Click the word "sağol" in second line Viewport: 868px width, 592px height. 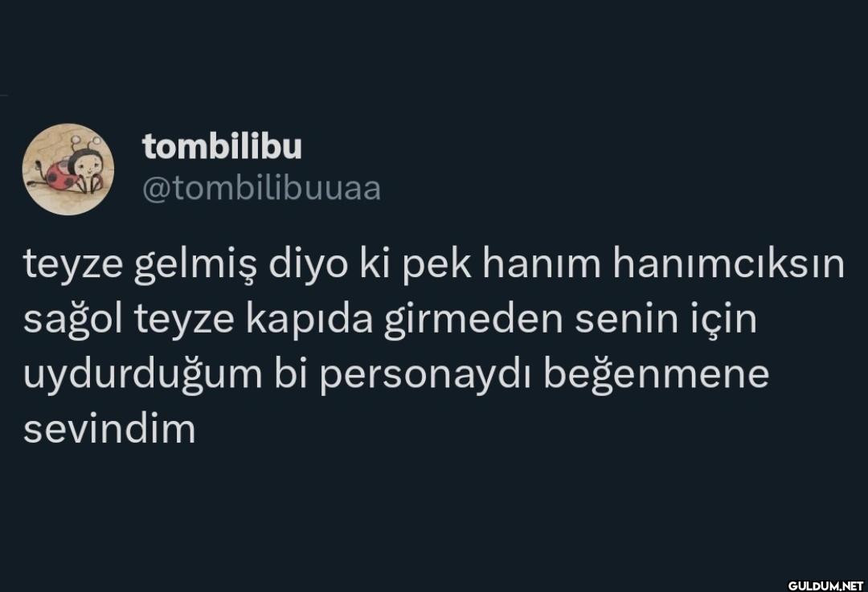point(72,321)
